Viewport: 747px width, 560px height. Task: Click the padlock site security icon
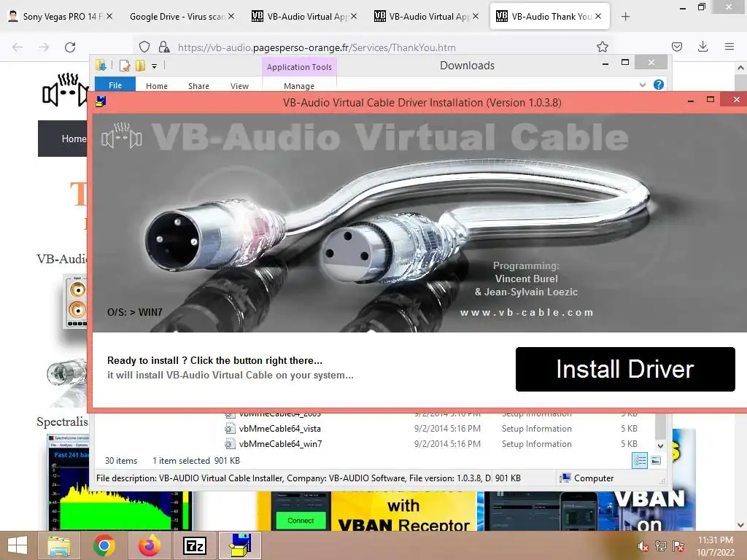[164, 47]
